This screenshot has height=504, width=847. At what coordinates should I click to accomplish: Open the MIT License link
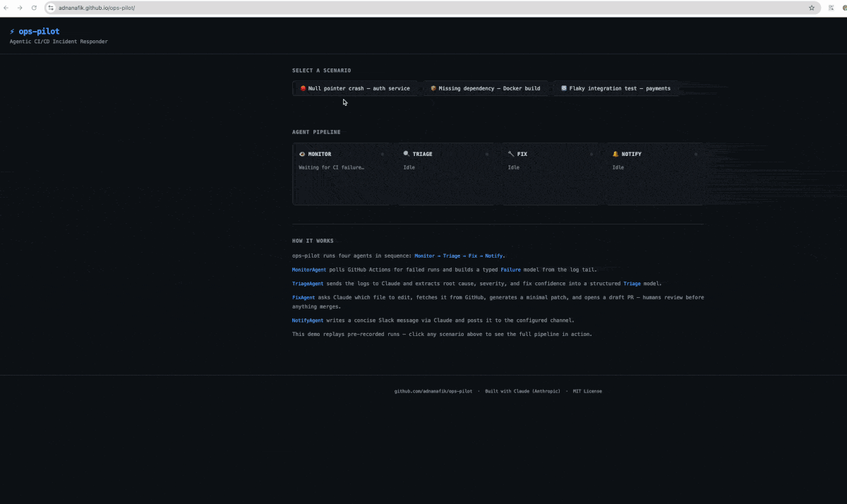coord(587,391)
